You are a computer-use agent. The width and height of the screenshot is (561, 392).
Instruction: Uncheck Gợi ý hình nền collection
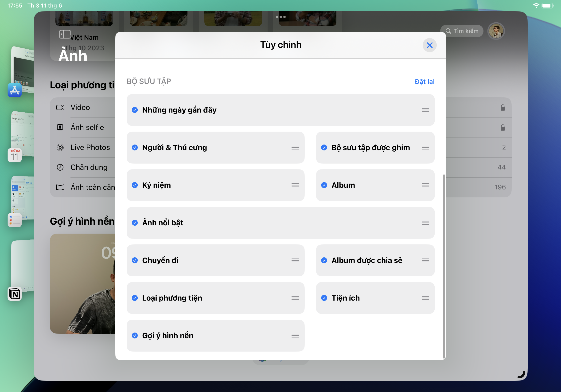[135, 336]
